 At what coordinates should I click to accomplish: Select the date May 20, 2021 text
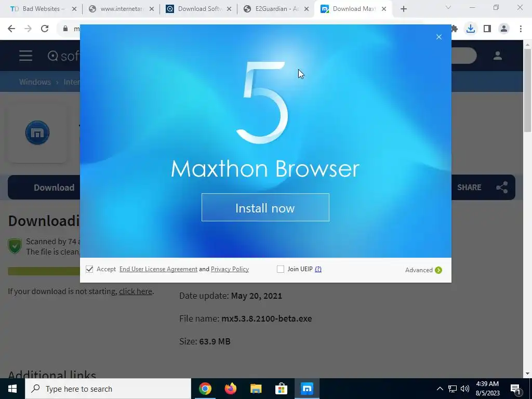pos(257,296)
